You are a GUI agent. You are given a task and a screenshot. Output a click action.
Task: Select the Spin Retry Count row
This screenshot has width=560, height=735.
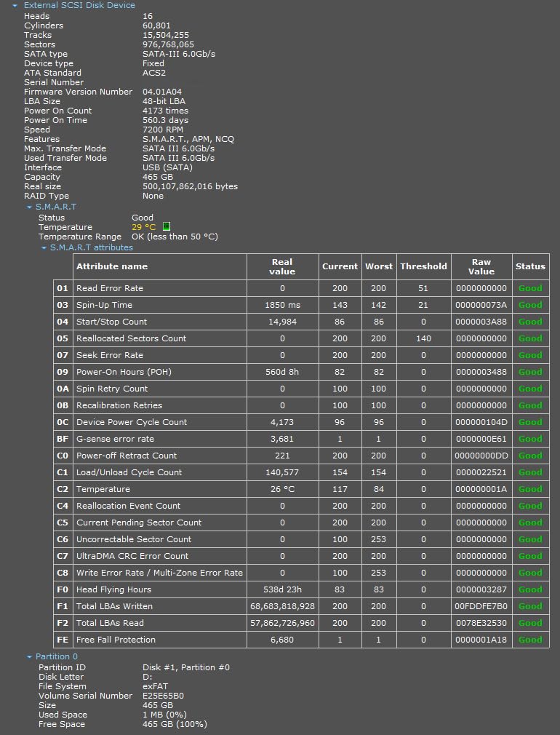(x=301, y=389)
